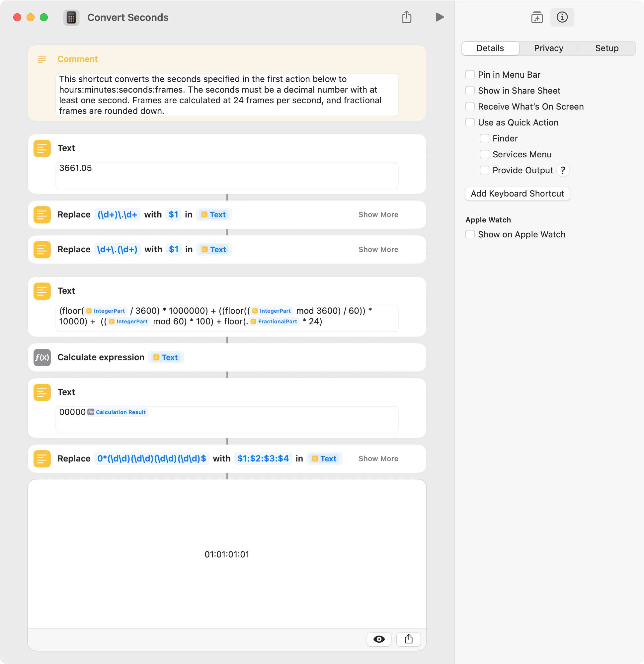Enable Show on Apple Watch
This screenshot has width=644, height=664.
[x=470, y=234]
